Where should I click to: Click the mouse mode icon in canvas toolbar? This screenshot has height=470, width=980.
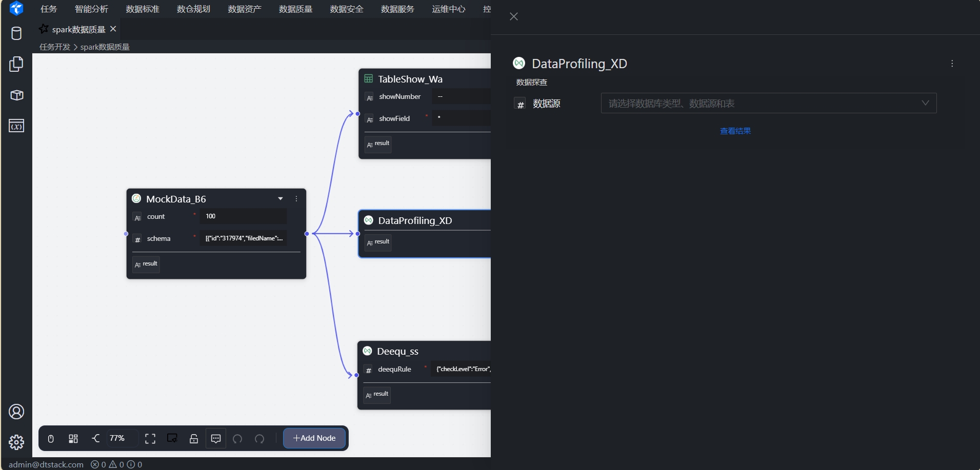(x=51, y=439)
